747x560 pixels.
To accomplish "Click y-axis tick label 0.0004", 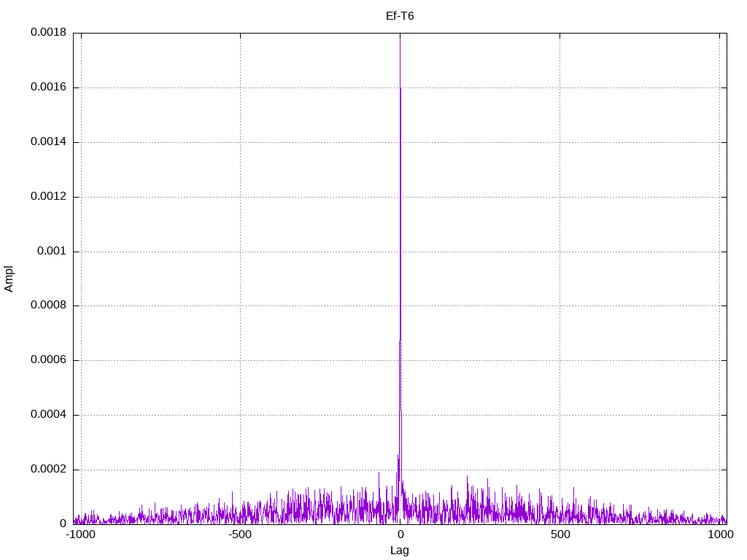I will pos(49,414).
